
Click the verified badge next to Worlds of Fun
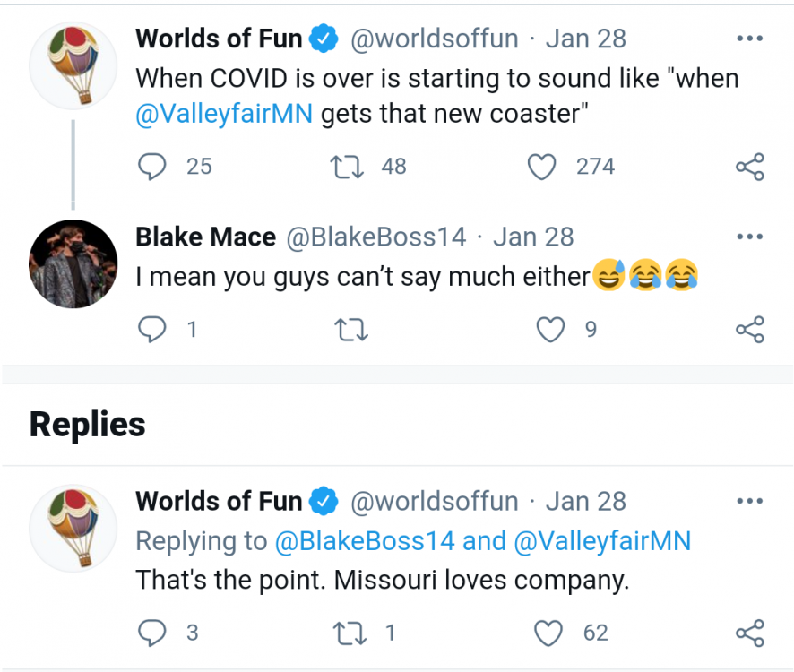[324, 38]
